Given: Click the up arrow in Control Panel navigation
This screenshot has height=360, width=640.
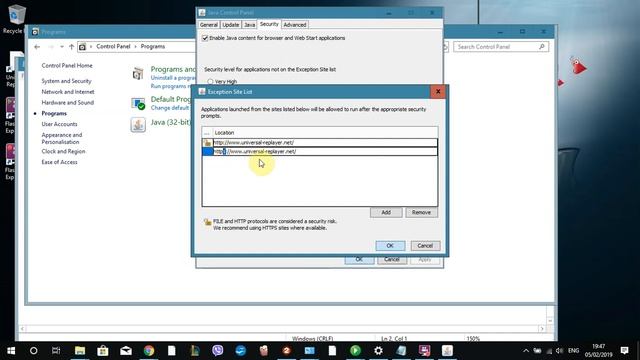Looking at the screenshot, I should [71, 47].
